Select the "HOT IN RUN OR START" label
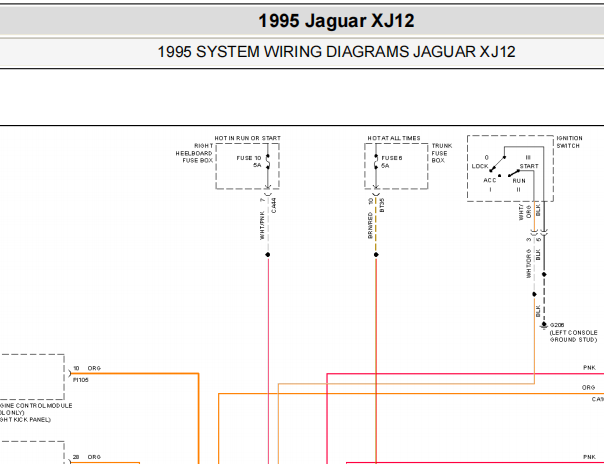604x464 pixels. pos(248,138)
